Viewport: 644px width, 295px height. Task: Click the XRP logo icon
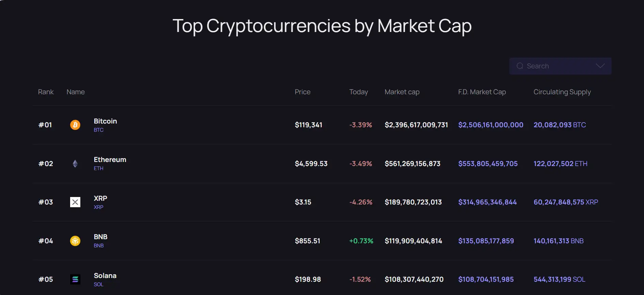[x=75, y=202]
